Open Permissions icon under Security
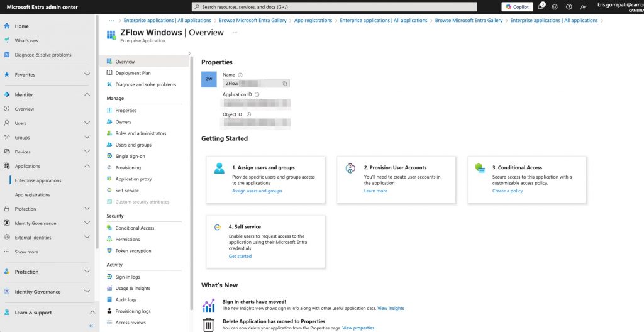Image resolution: width=644 pixels, height=332 pixels. pos(109,239)
